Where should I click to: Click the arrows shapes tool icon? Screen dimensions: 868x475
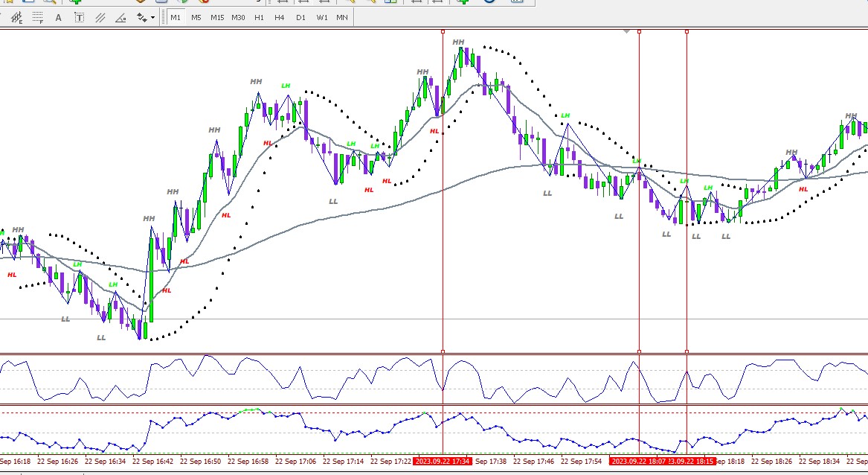142,18
